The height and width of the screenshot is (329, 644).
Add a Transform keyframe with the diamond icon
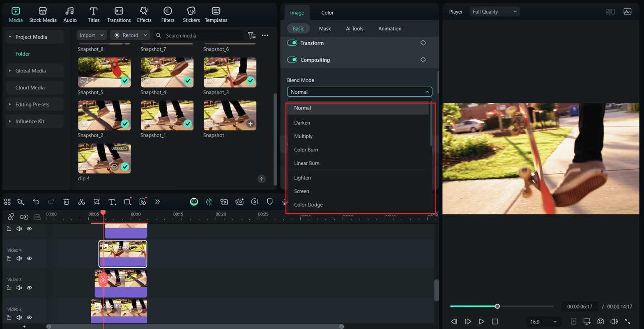click(423, 43)
